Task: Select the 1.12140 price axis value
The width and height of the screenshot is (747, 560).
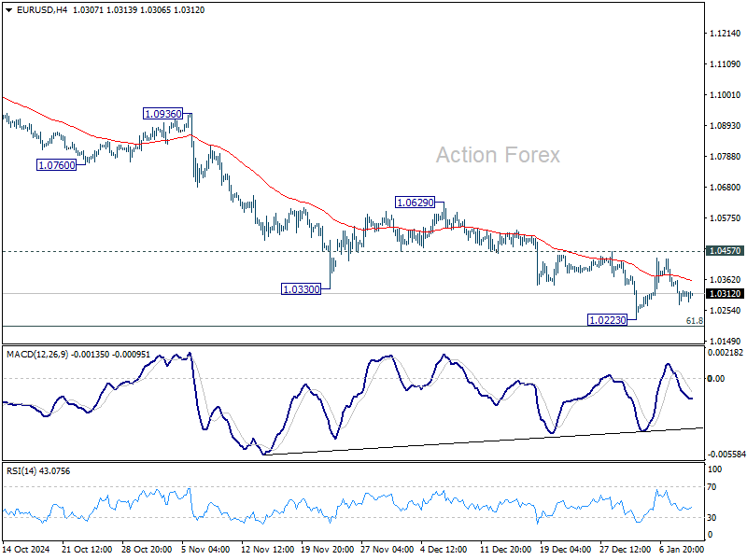Action: point(726,34)
